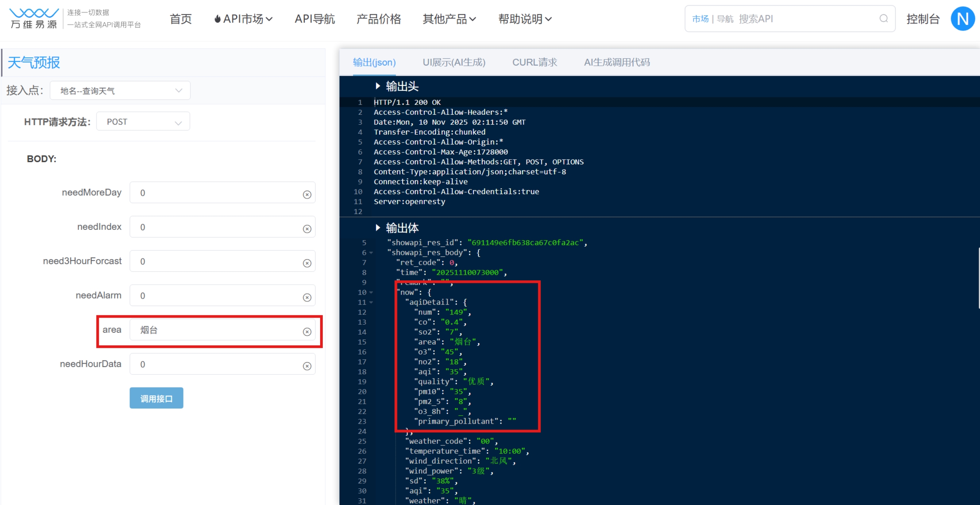Collapse the 输出体 section triangle
Image resolution: width=980 pixels, height=505 pixels.
(378, 228)
